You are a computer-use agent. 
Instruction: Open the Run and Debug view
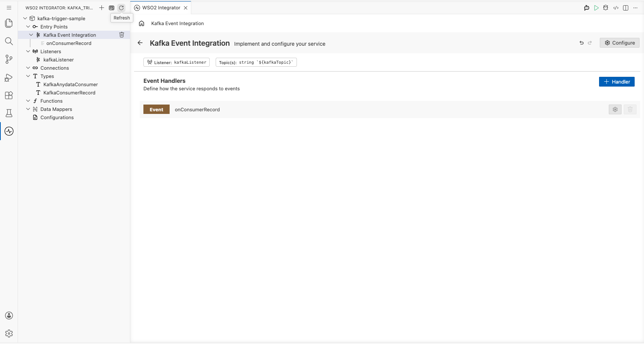9,77
